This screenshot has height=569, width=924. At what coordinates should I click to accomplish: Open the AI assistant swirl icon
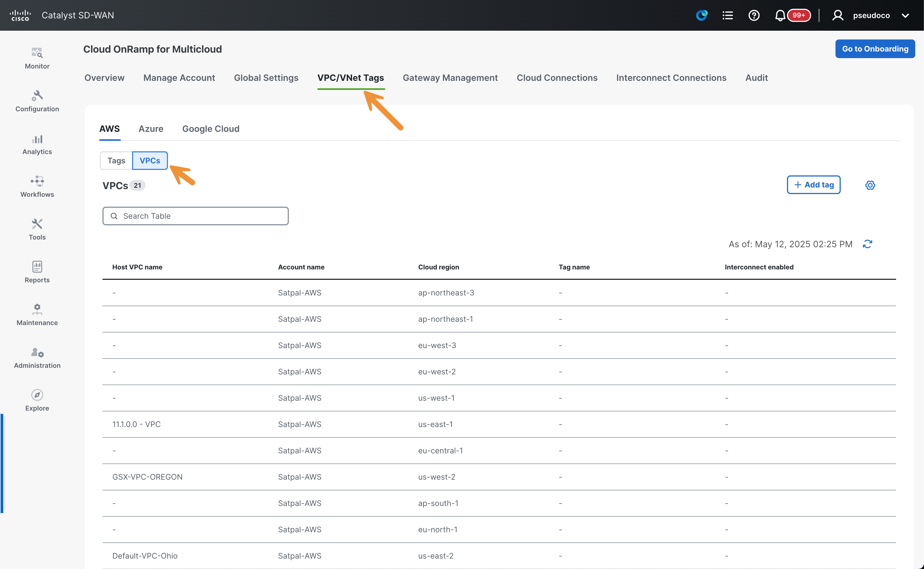702,15
